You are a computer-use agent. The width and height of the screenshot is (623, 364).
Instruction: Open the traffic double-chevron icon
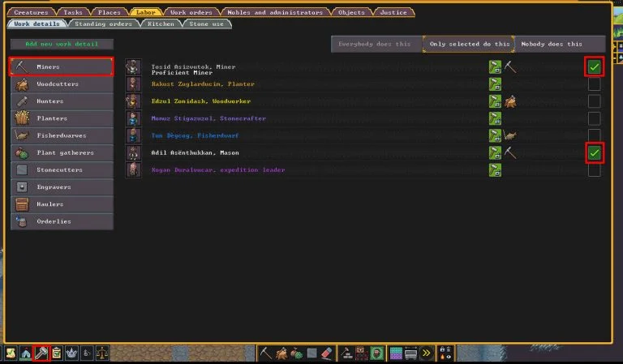(427, 353)
